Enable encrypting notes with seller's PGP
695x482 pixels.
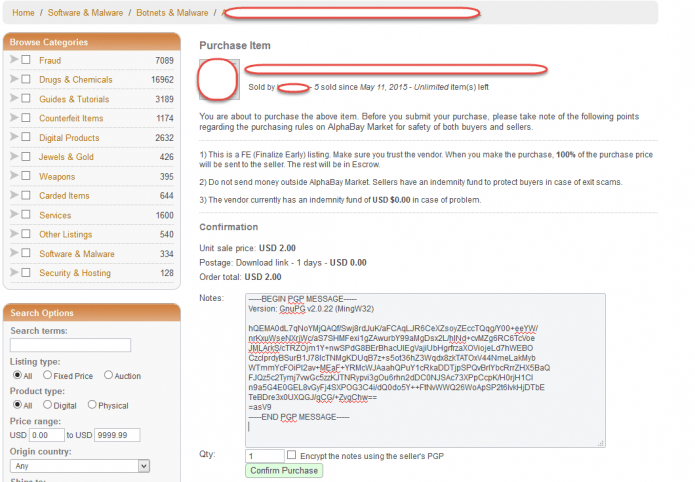click(x=291, y=455)
